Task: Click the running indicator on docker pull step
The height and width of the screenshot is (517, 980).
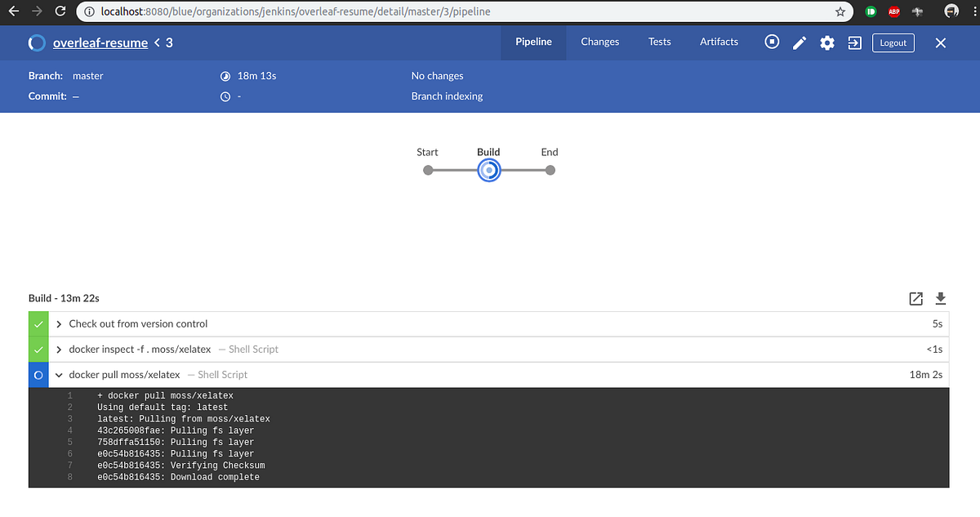Action: (38, 375)
